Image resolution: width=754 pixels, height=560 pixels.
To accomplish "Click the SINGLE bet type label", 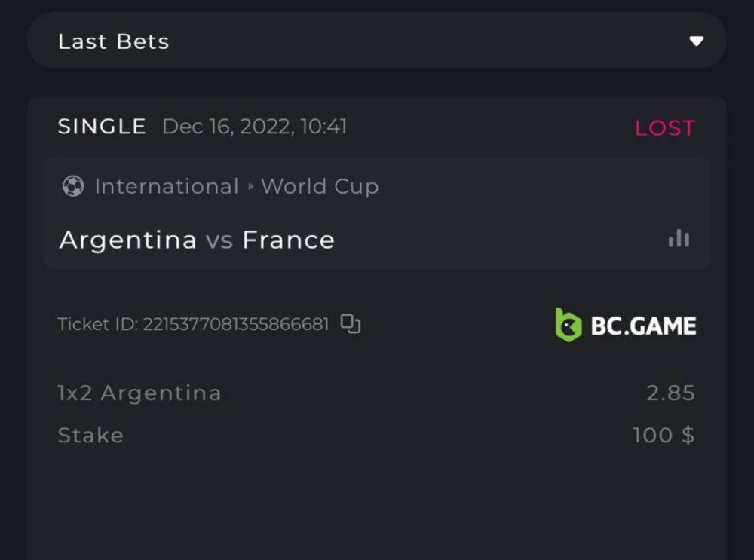I will click(x=102, y=127).
